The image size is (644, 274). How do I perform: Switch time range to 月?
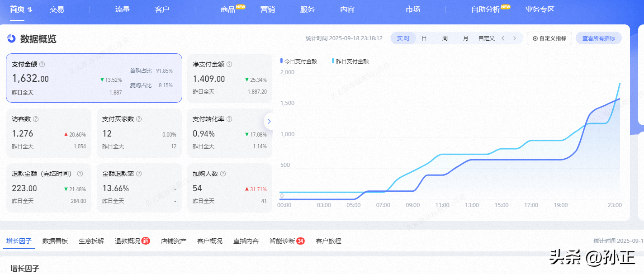pyautogui.click(x=465, y=38)
